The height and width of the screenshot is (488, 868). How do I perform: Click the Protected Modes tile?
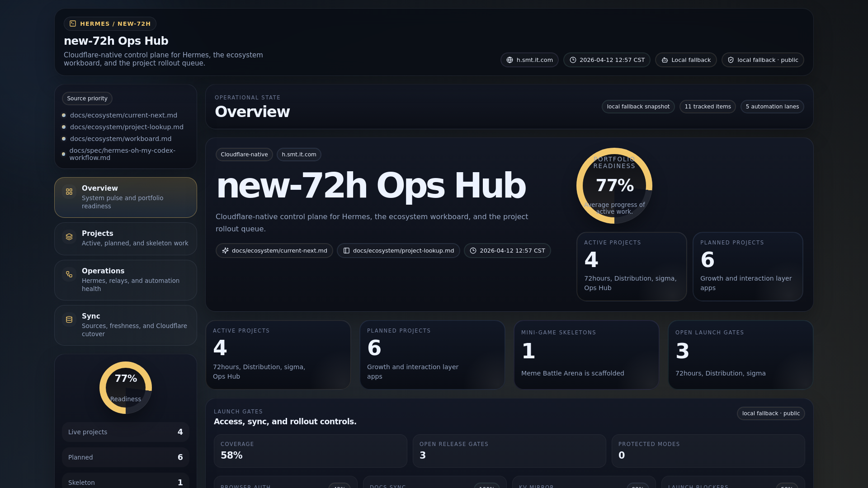coord(708,451)
